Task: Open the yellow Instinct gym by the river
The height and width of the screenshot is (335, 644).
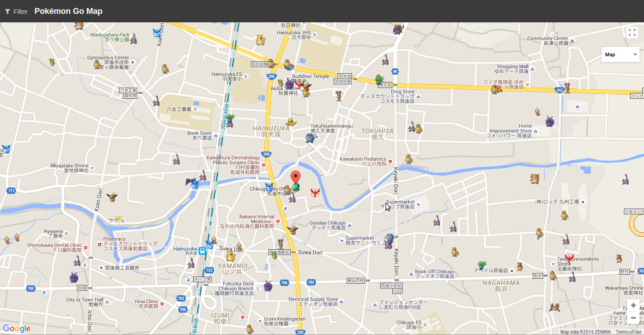Action: click(x=118, y=219)
